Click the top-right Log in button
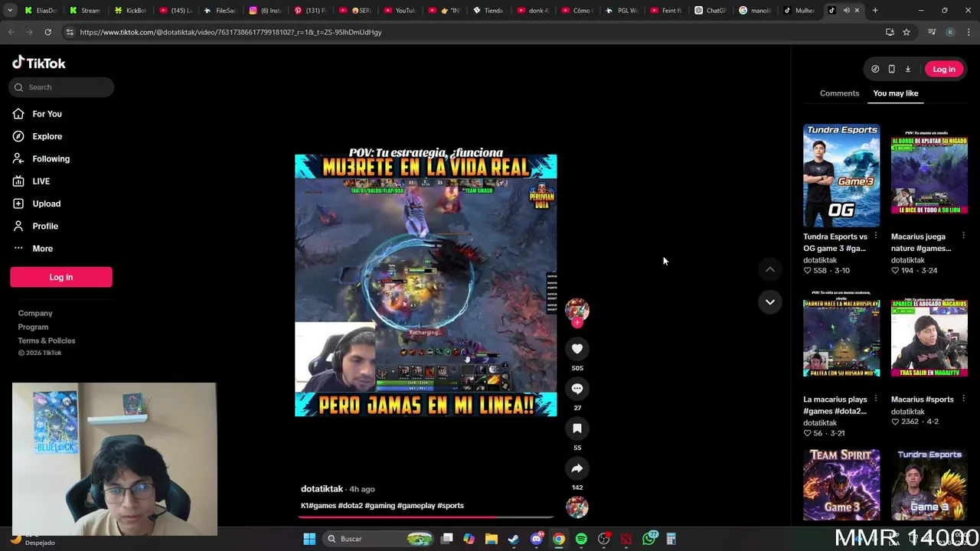 (x=944, y=69)
